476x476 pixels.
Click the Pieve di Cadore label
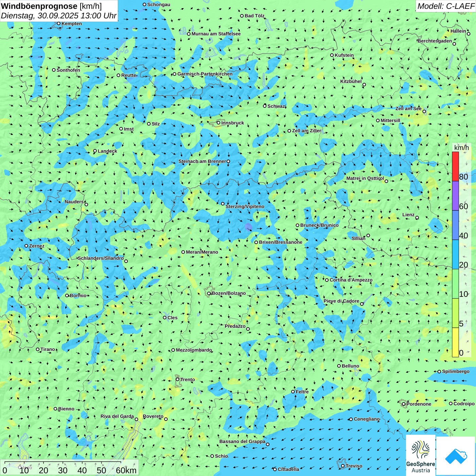click(341, 301)
